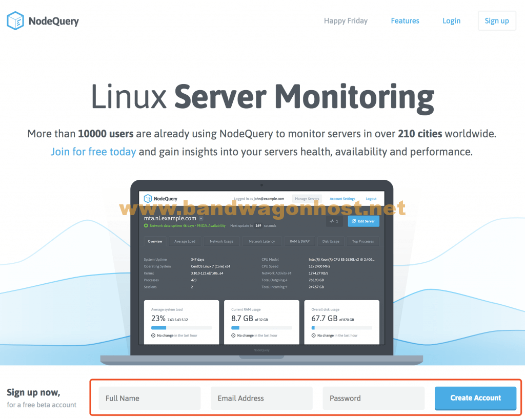Viewport: 525px width, 420px height.
Task: Click the Sign up button in the header
Action: coord(497,20)
